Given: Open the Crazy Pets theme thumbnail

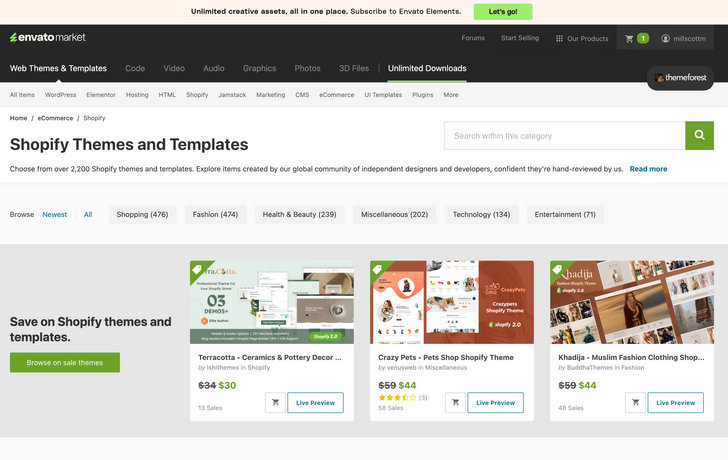Looking at the screenshot, I should click(x=452, y=302).
